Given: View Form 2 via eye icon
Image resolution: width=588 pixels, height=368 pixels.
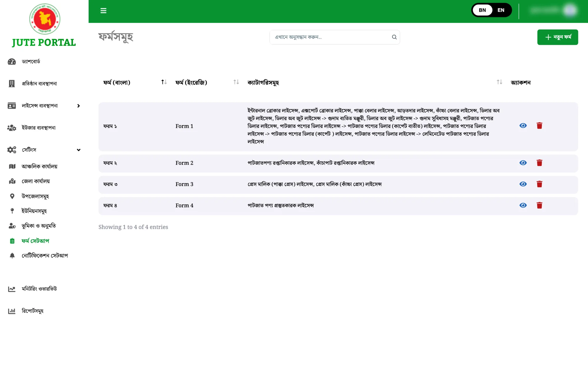Looking at the screenshot, I should 523,163.
